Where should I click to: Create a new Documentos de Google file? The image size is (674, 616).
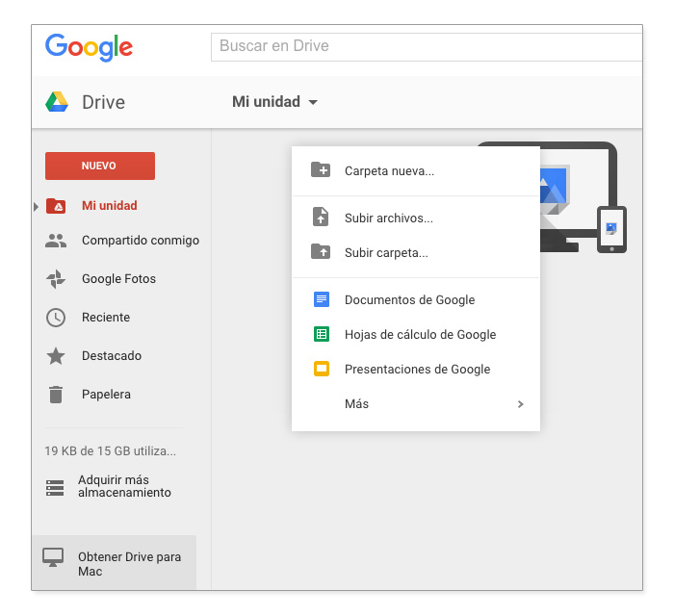tap(416, 299)
